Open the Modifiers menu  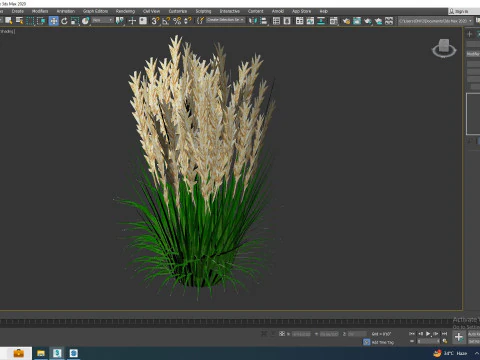coord(40,11)
